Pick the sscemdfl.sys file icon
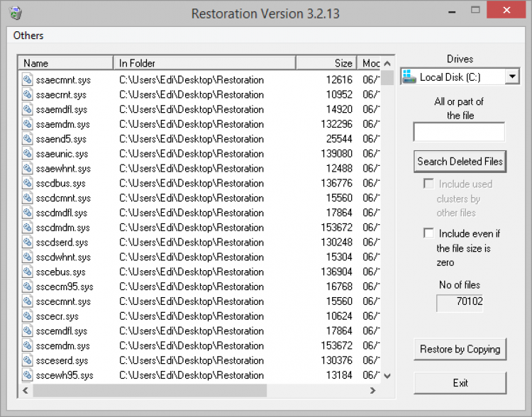The image size is (532, 417). [28, 330]
